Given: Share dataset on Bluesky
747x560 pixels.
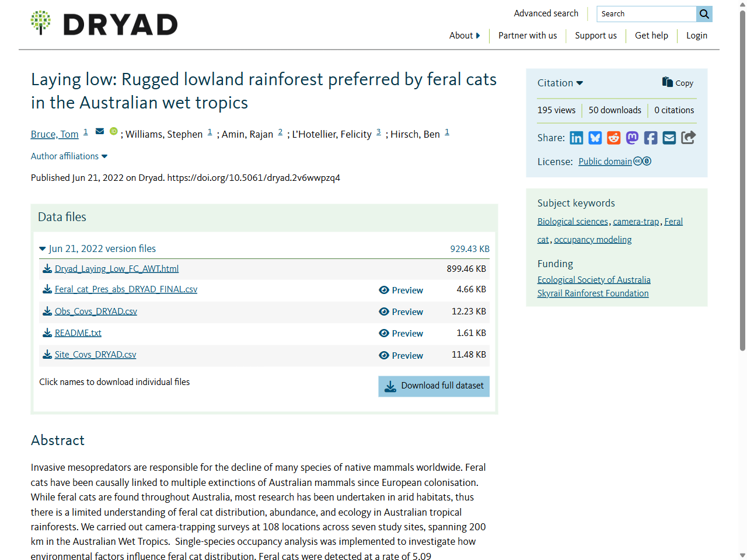Looking at the screenshot, I should tap(595, 138).
